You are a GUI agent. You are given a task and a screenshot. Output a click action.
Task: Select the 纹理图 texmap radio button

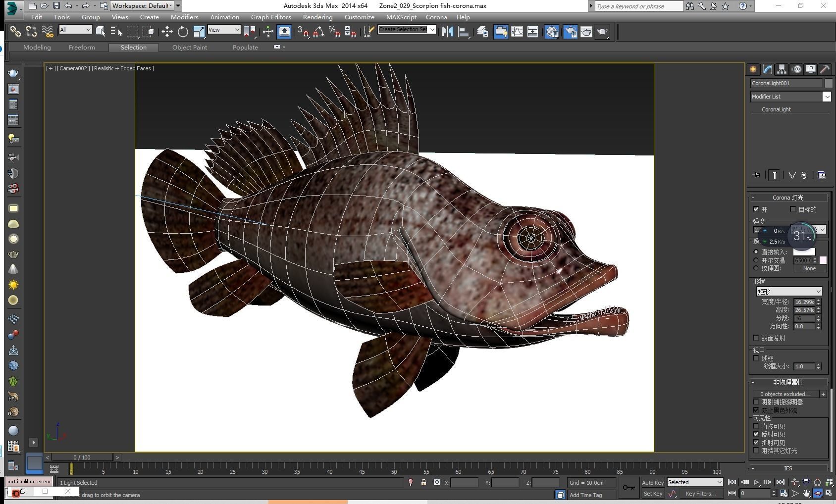(x=756, y=268)
